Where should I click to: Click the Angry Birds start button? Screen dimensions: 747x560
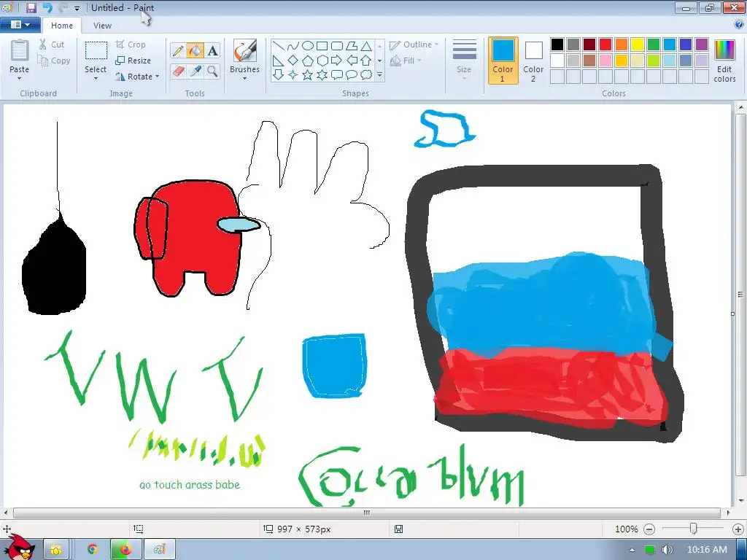click(x=18, y=548)
